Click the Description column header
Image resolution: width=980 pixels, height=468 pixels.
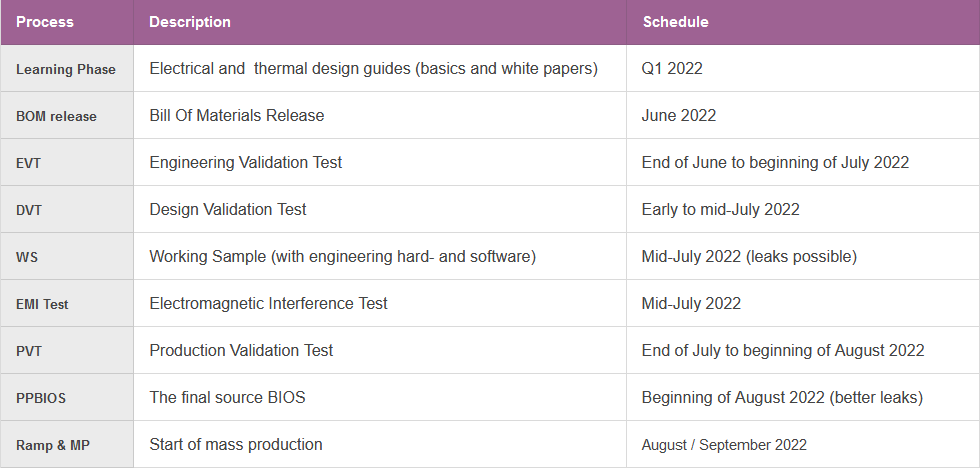(190, 22)
